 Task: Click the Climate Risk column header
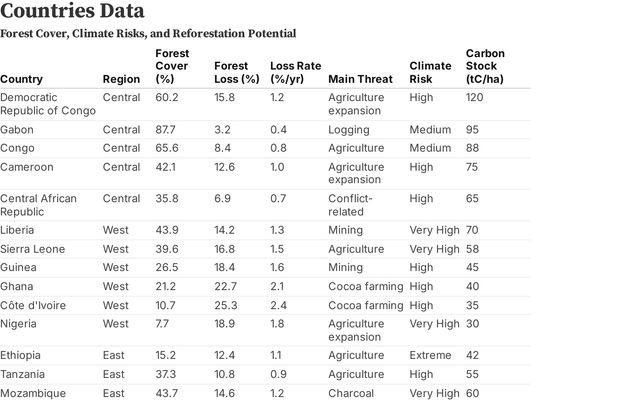coord(424,72)
